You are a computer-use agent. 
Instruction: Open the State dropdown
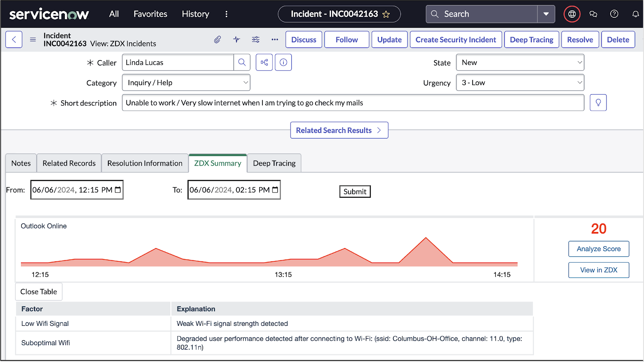[x=520, y=62]
